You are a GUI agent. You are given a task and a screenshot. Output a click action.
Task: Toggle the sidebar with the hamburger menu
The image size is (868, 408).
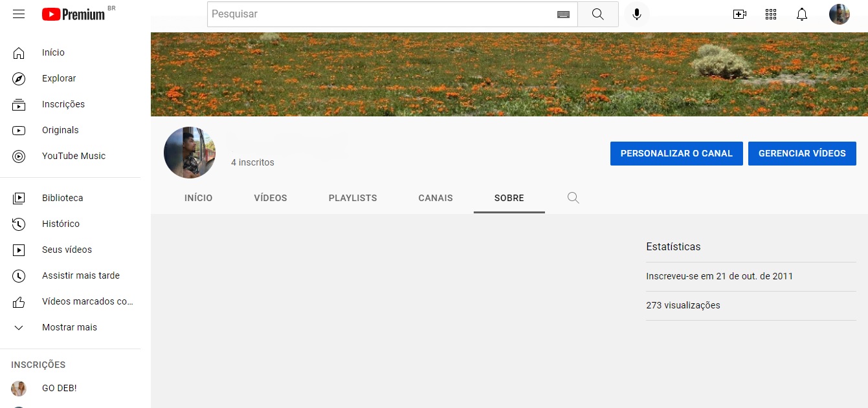pyautogui.click(x=18, y=14)
